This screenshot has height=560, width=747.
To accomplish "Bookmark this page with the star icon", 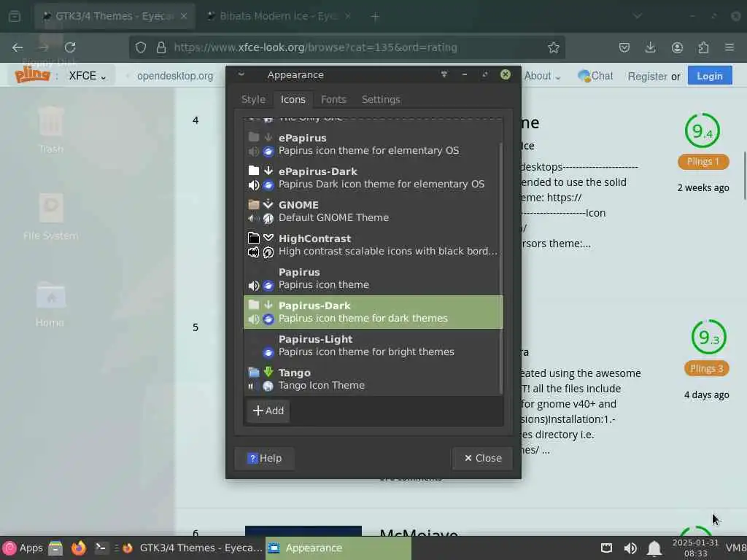I will point(553,47).
